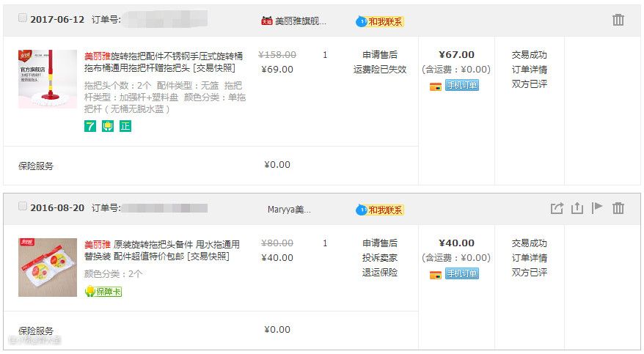644x354 pixels.
Task: Open the 美丽雅旗舰 store link
Action: 300,21
